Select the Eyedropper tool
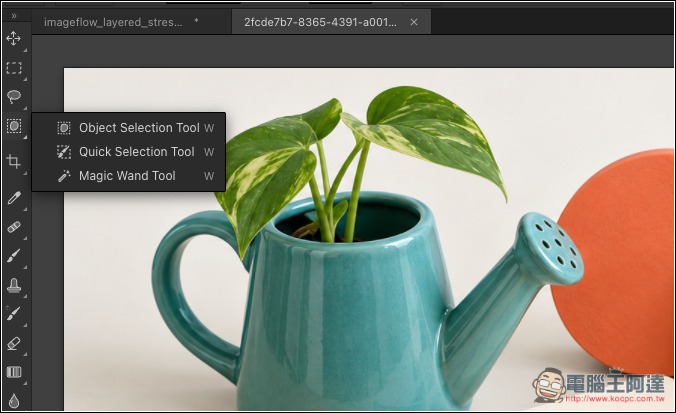 tap(13, 198)
